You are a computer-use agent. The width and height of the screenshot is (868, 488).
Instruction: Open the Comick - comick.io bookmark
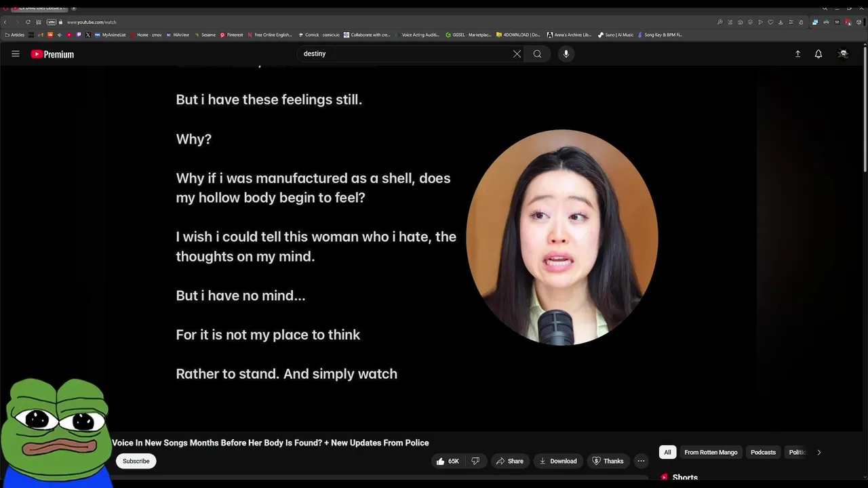tap(318, 35)
